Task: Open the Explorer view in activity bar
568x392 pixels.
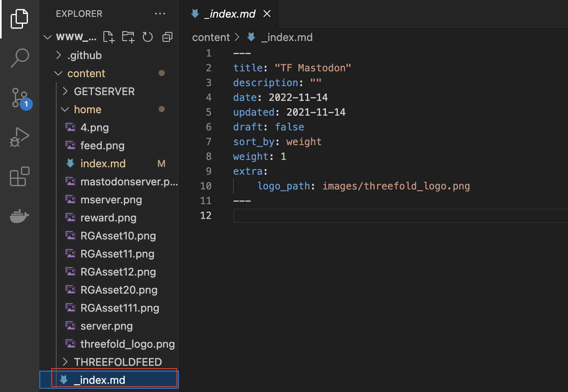Action: (19, 19)
